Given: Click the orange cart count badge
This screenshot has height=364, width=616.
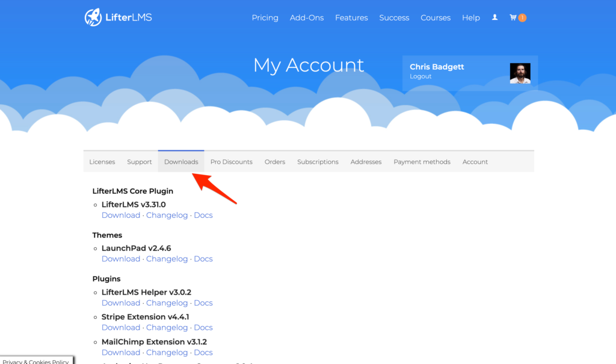Looking at the screenshot, I should [x=522, y=17].
